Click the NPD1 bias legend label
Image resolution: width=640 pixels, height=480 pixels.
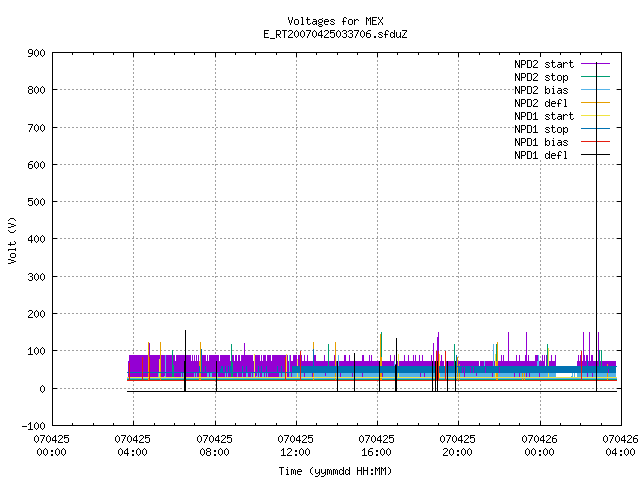click(x=541, y=142)
